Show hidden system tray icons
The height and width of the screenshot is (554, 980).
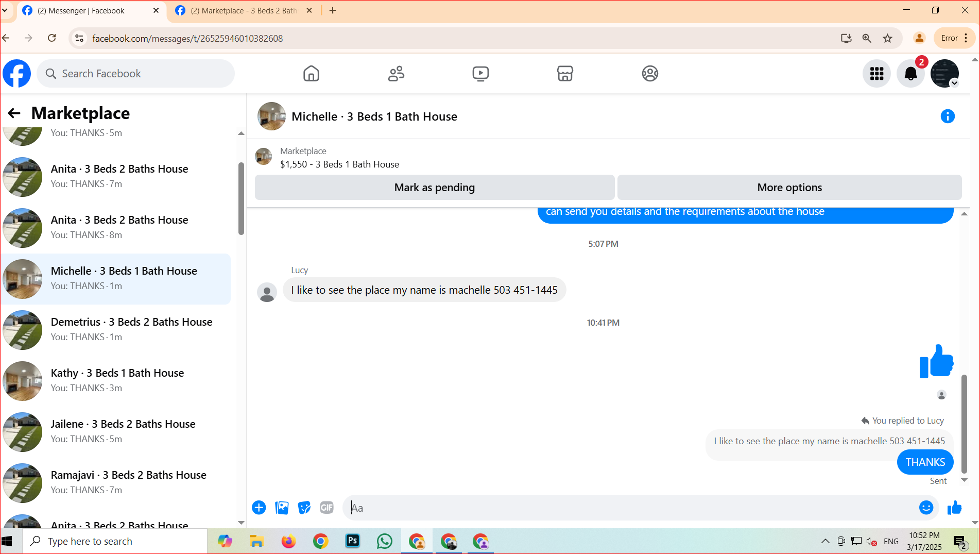825,541
